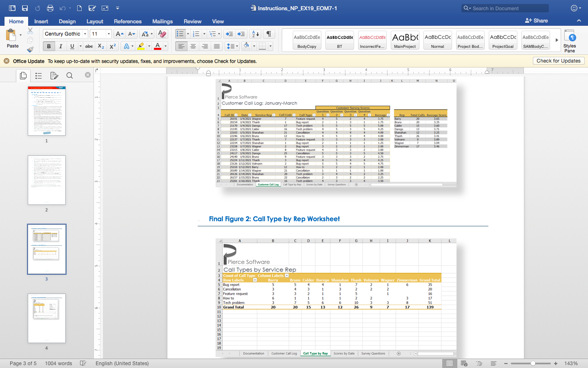The width and height of the screenshot is (588, 368).
Task: Open the Design tab
Action: [67, 21]
